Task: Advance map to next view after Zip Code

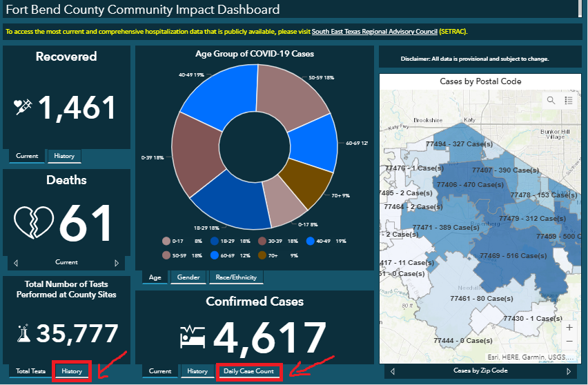Action: [569, 371]
